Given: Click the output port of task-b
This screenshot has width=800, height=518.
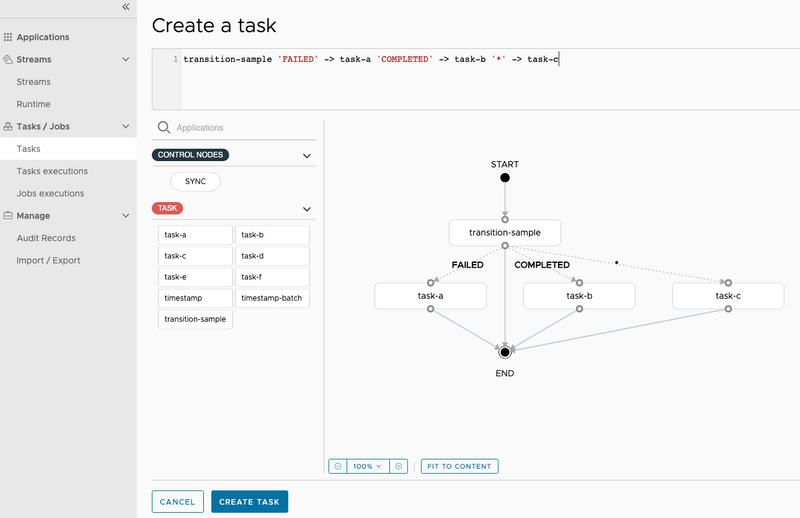Looking at the screenshot, I should tap(579, 309).
